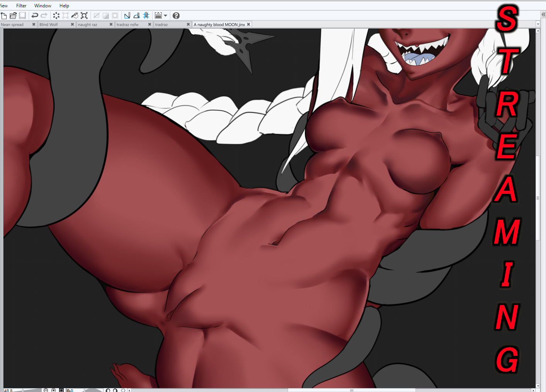Viewport: 546px width, 392px height.
Task: Toggle Snap to Special Ruler icon
Action: point(136,15)
